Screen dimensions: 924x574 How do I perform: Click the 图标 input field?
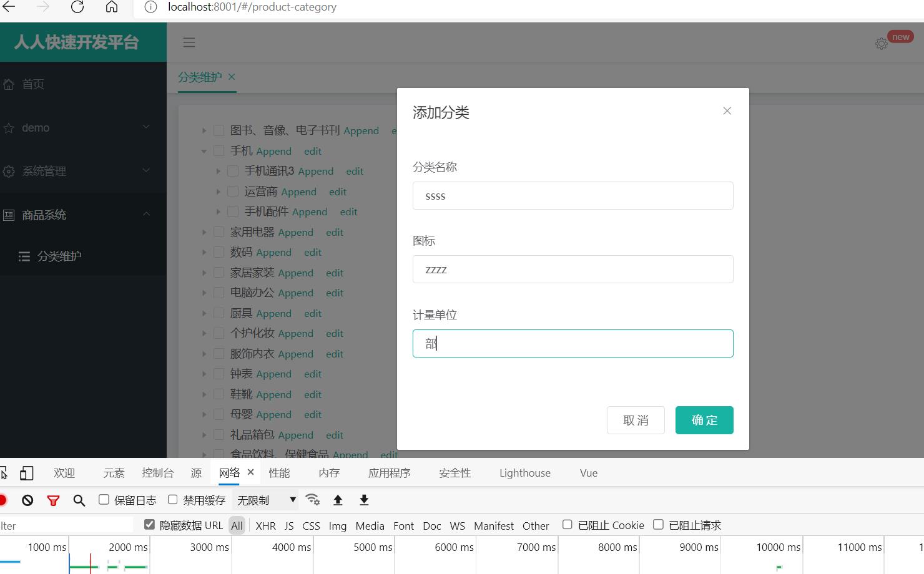click(x=573, y=269)
